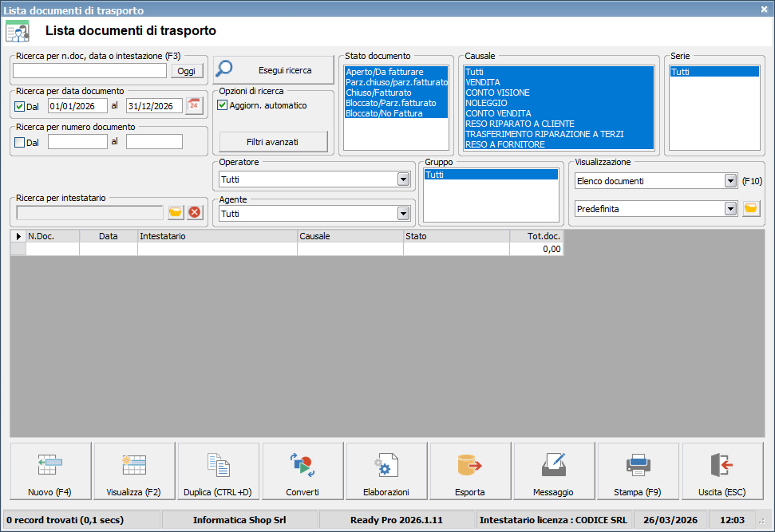Open the Messaggio inbox icon
The height and width of the screenshot is (532, 775).
point(553,464)
